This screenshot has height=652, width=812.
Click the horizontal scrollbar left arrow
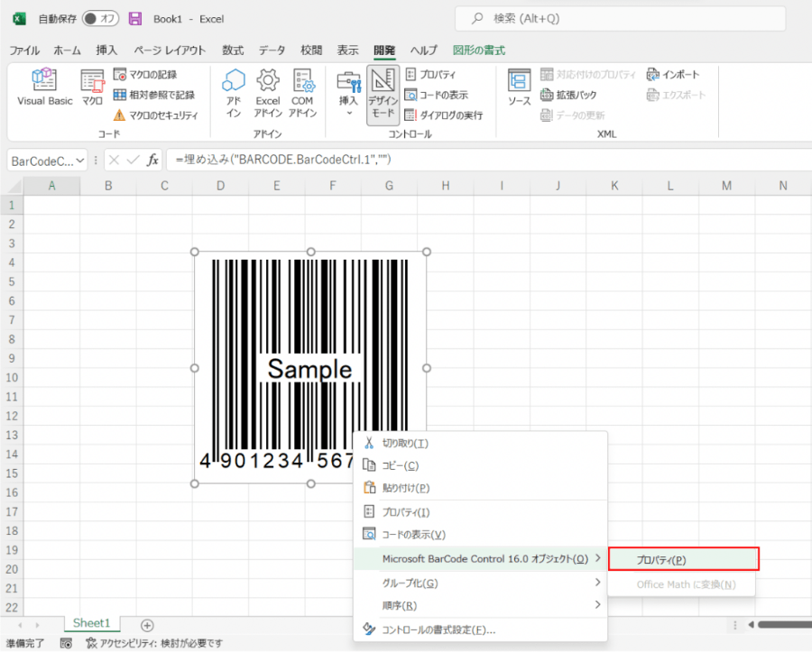point(751,625)
